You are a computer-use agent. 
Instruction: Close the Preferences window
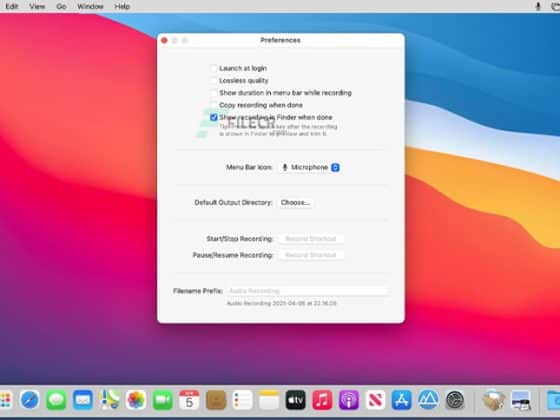(x=164, y=40)
